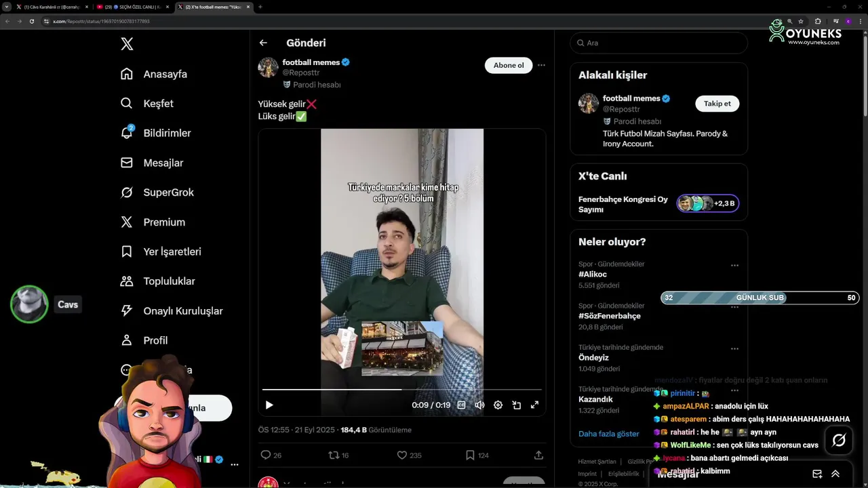
Task: Bookmark this page with the star icon
Action: click(x=801, y=21)
